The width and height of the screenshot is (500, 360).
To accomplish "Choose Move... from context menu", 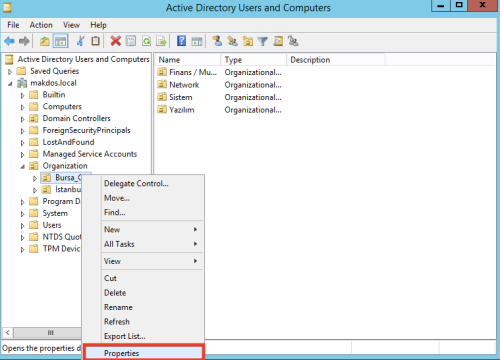I will 143,198.
